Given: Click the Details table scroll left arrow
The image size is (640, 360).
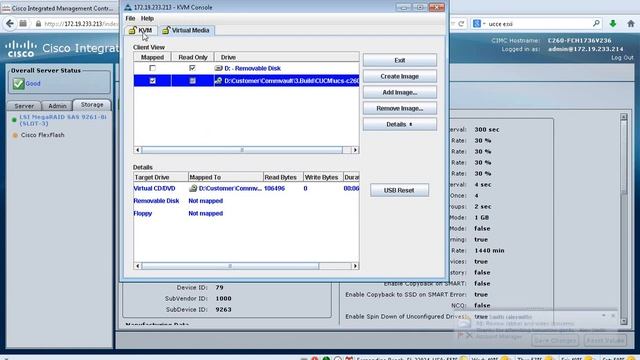Looking at the screenshot, I should (x=138, y=266).
